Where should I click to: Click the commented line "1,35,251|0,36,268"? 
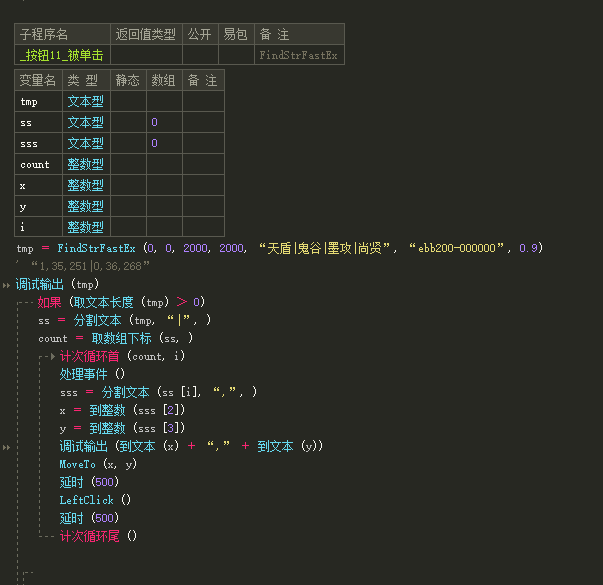point(90,266)
